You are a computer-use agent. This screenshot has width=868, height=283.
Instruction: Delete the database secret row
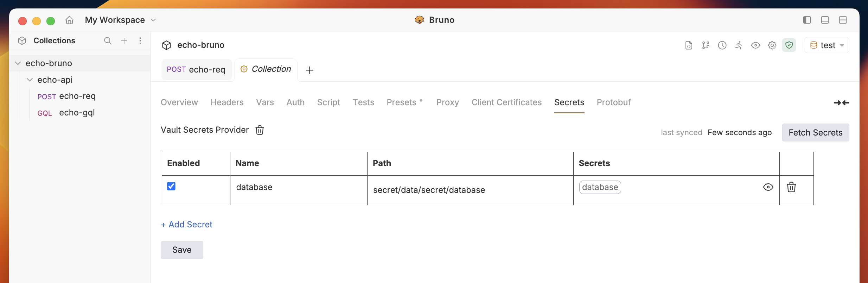pos(791,187)
